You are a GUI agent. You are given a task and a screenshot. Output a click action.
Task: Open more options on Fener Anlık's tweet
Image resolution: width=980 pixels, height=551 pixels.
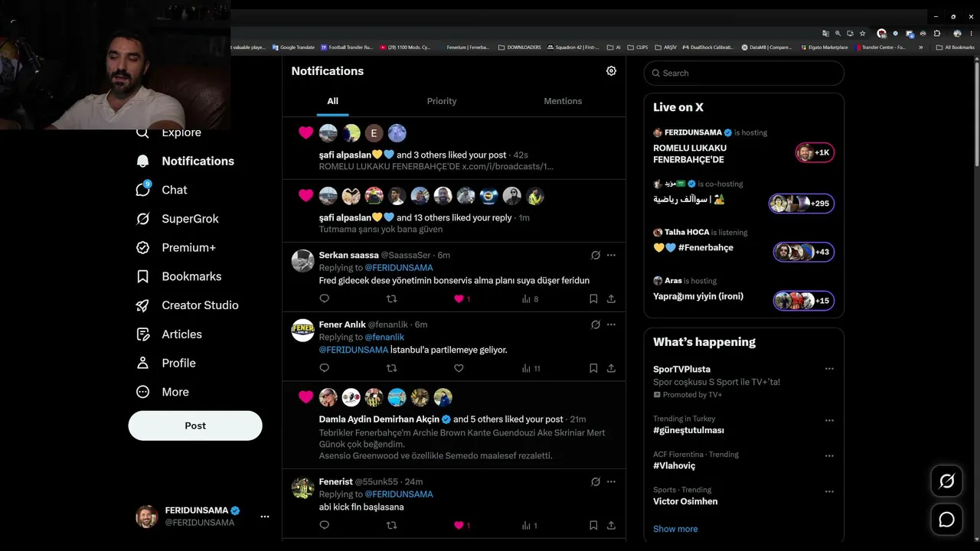coord(611,324)
